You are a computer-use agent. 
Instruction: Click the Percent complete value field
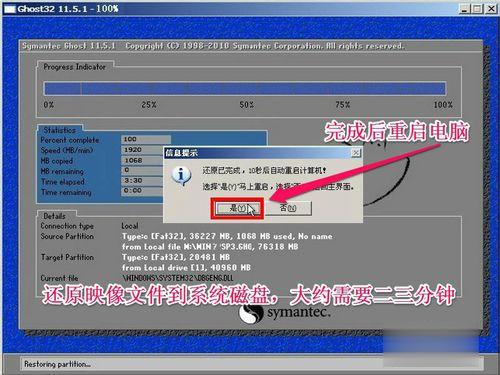pyautogui.click(x=146, y=139)
